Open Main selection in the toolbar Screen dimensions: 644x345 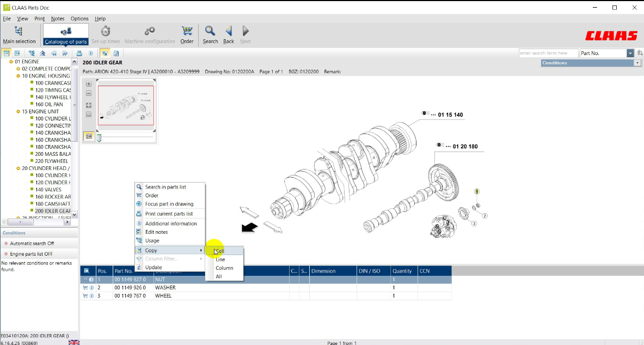click(19, 34)
